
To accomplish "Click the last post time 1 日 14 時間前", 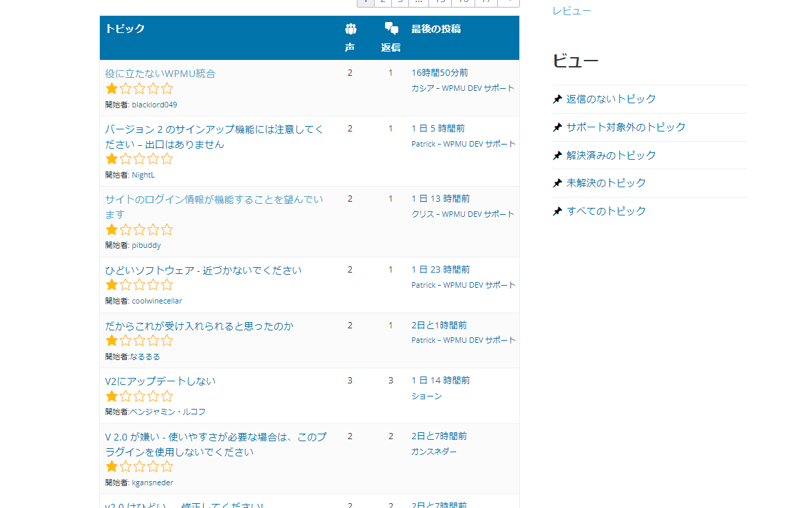I will click(441, 381).
